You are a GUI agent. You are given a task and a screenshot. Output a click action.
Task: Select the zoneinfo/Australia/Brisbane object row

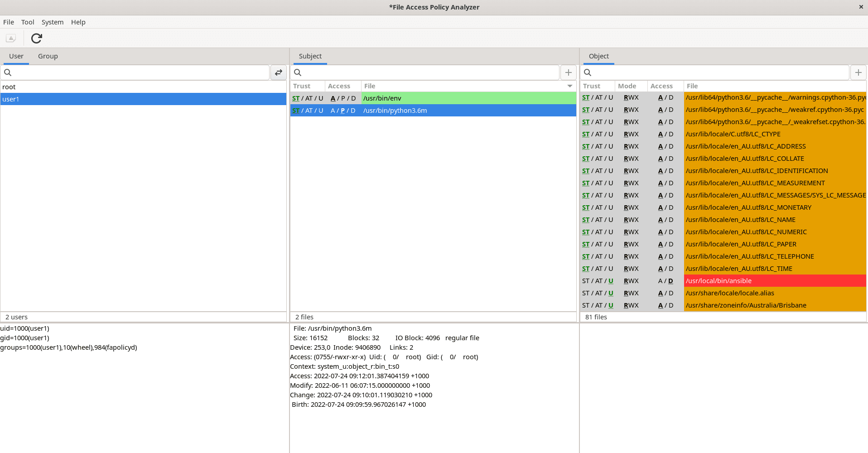[x=723, y=305]
